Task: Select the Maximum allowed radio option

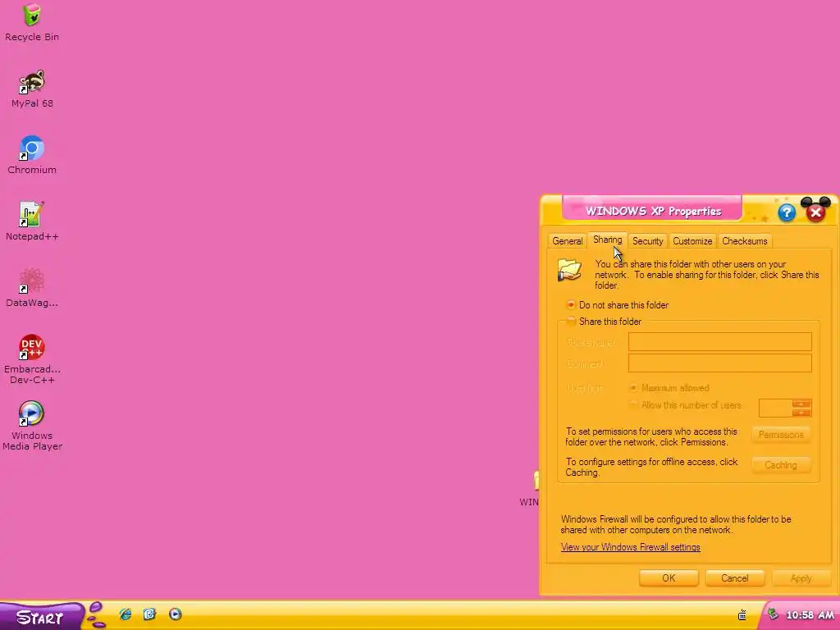Action: (669, 388)
